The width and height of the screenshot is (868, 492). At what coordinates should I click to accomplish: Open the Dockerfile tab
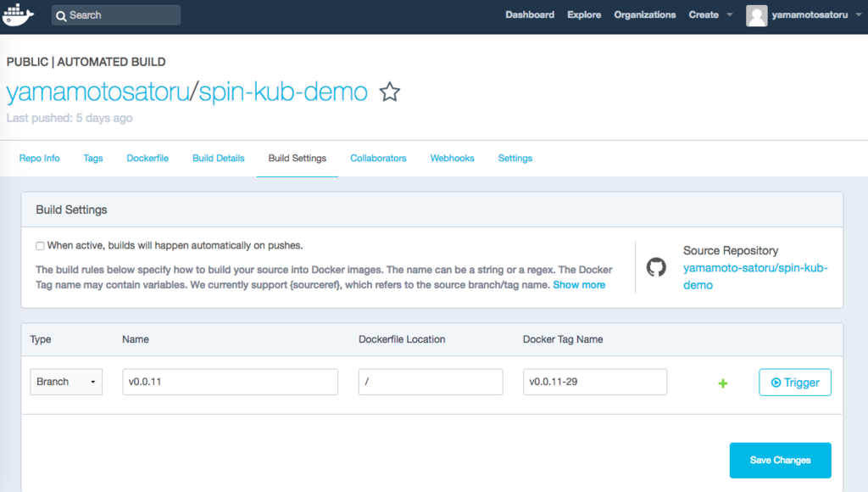point(147,158)
